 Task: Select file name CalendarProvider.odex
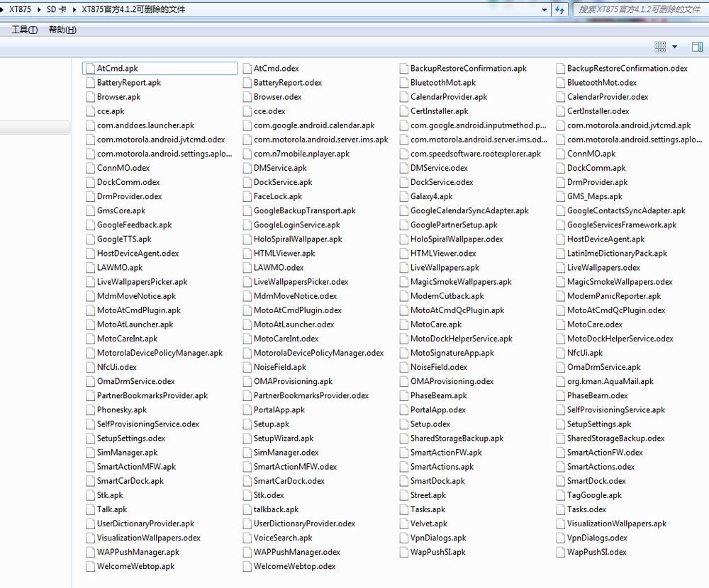click(608, 97)
